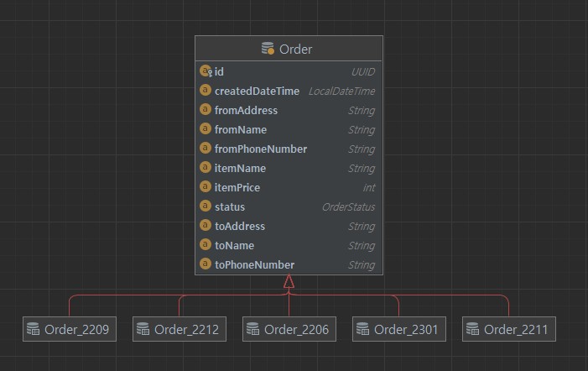Click the primary key icon beside id
The width and height of the screenshot is (588, 371).
[206, 71]
